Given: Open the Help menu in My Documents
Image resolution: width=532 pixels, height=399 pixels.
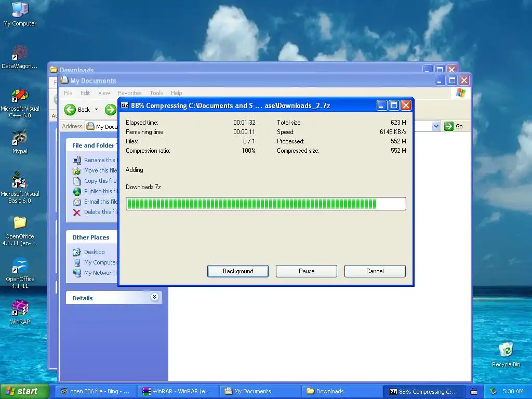Looking at the screenshot, I should 176,93.
